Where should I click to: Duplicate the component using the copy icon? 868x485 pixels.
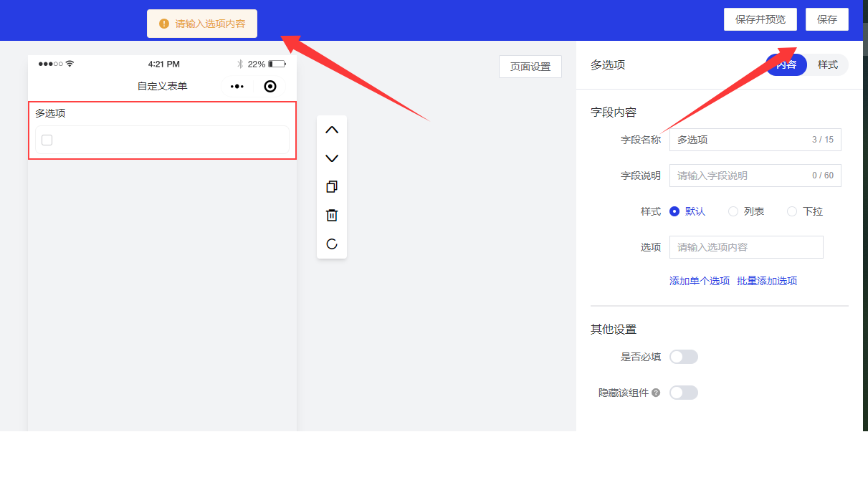(332, 187)
